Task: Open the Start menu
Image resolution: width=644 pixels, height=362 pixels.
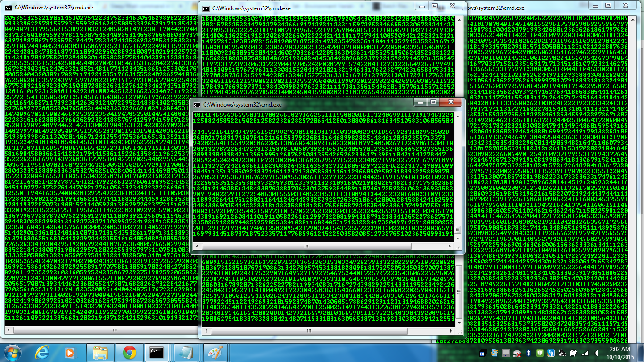Action: pyautogui.click(x=12, y=353)
